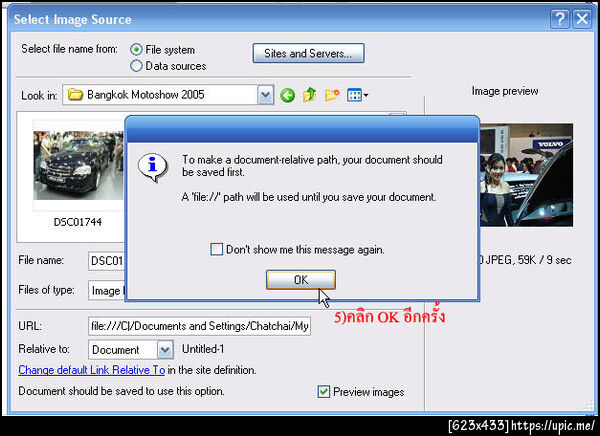Select the Data sources radio button
Viewport: 600px width, 436px height.
click(136, 66)
